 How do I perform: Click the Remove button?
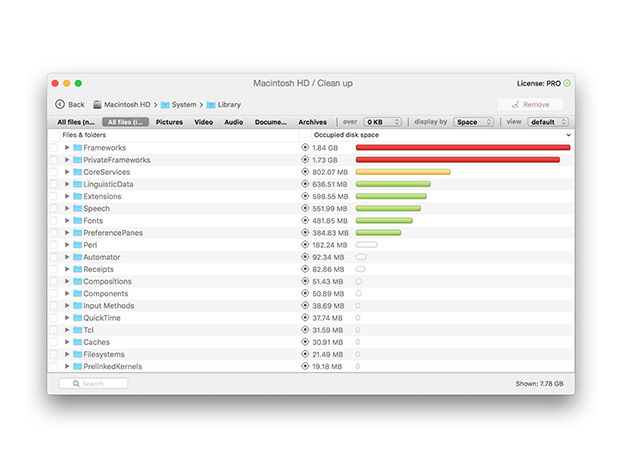530,104
